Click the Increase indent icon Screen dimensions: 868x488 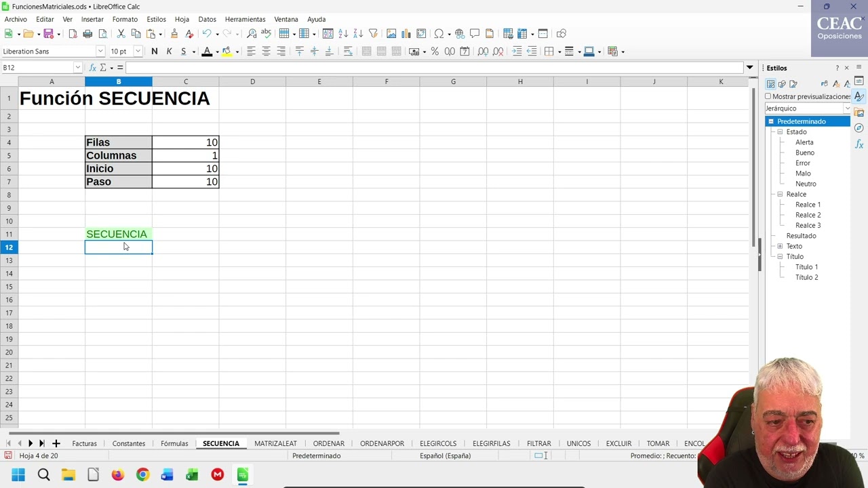point(517,51)
